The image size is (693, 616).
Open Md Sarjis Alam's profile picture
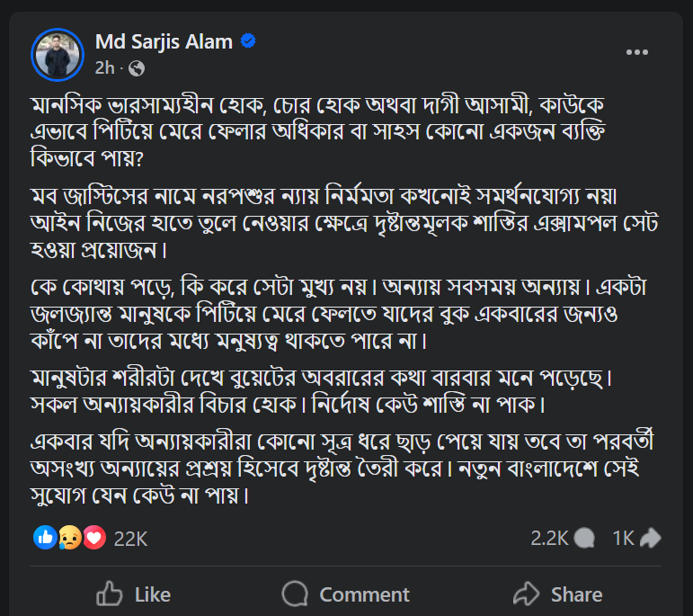click(58, 55)
